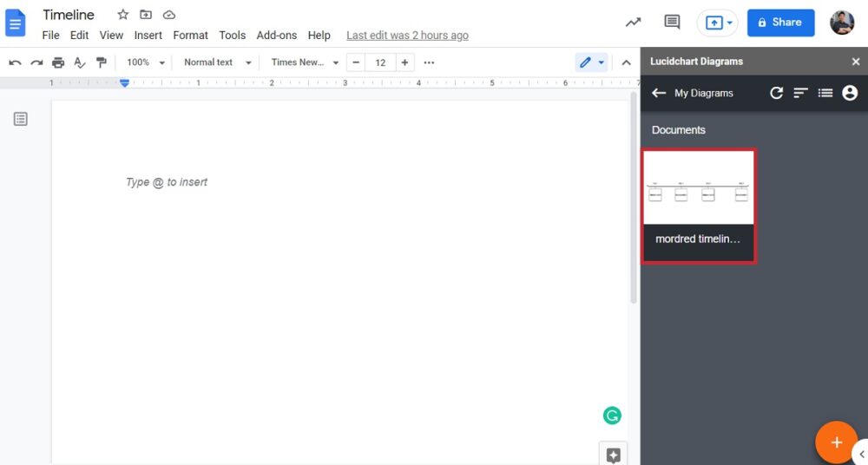Refresh the Lucidchart diagrams list
This screenshot has height=465, width=868.
click(777, 93)
